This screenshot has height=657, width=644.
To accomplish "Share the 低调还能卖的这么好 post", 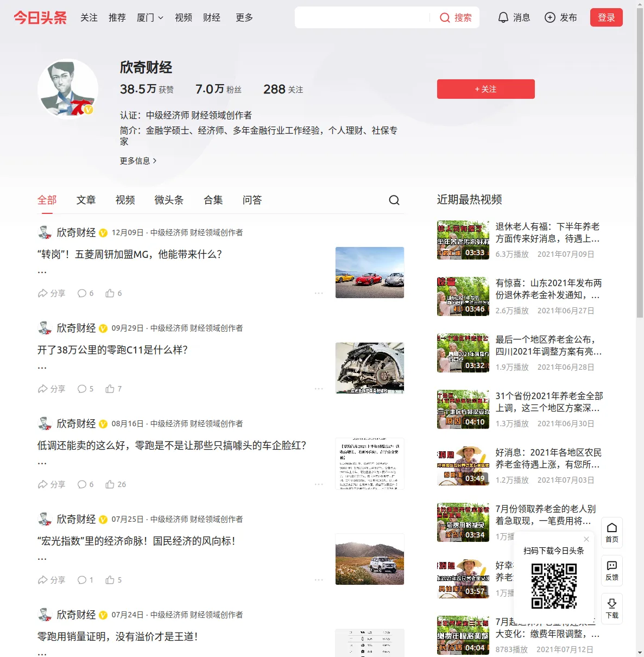I will tap(52, 484).
